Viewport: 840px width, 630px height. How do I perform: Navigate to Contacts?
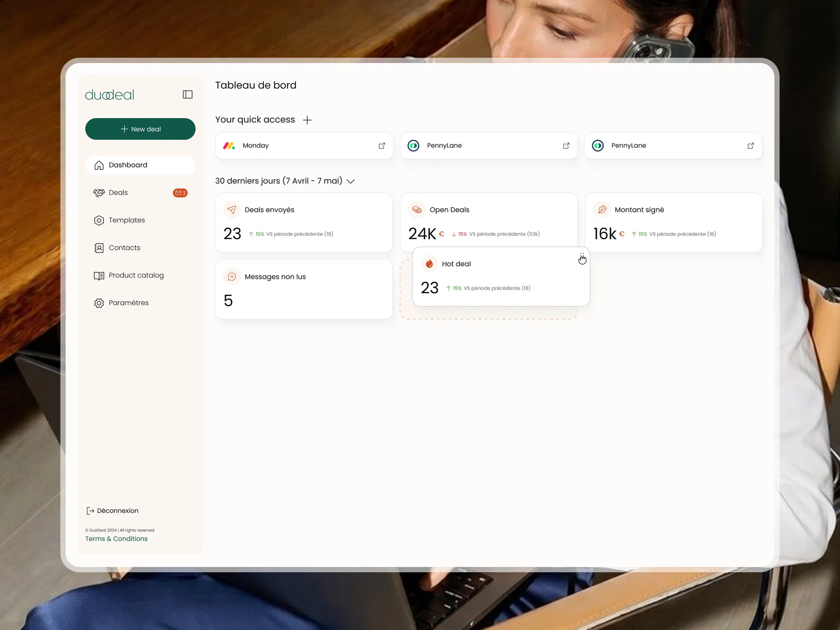click(140, 248)
